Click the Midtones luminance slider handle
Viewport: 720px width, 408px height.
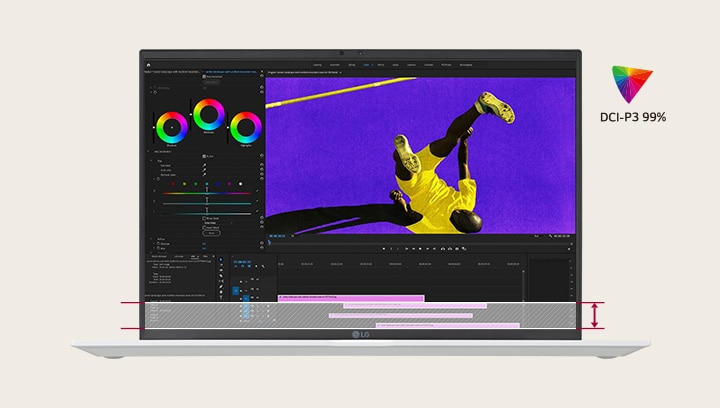click(x=191, y=115)
